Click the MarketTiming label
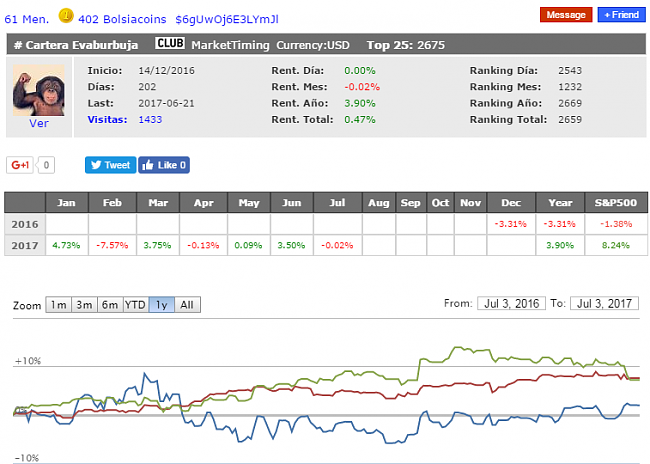The image size is (650, 464). pos(230,45)
